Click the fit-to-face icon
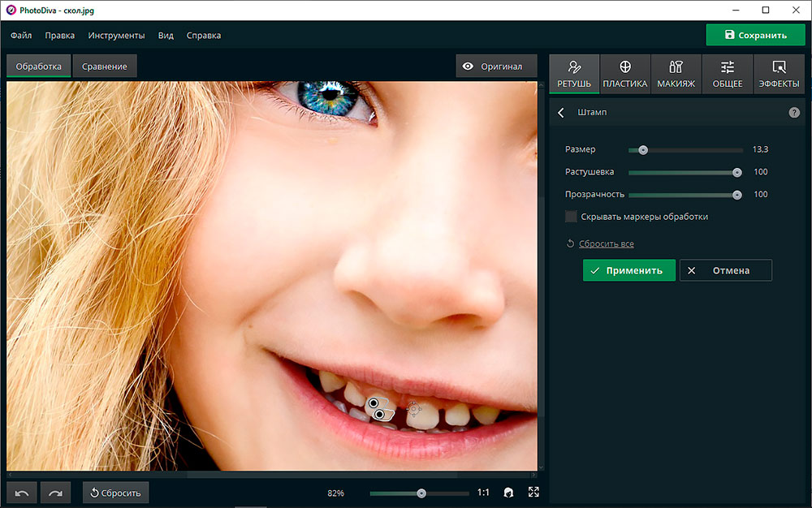This screenshot has width=812, height=508. (508, 493)
